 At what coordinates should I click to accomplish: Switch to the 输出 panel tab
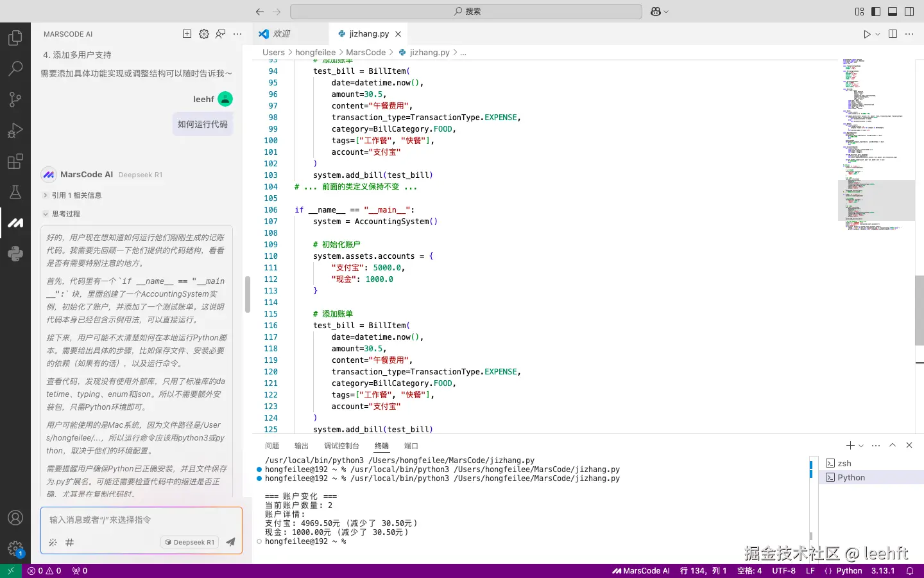click(x=301, y=445)
